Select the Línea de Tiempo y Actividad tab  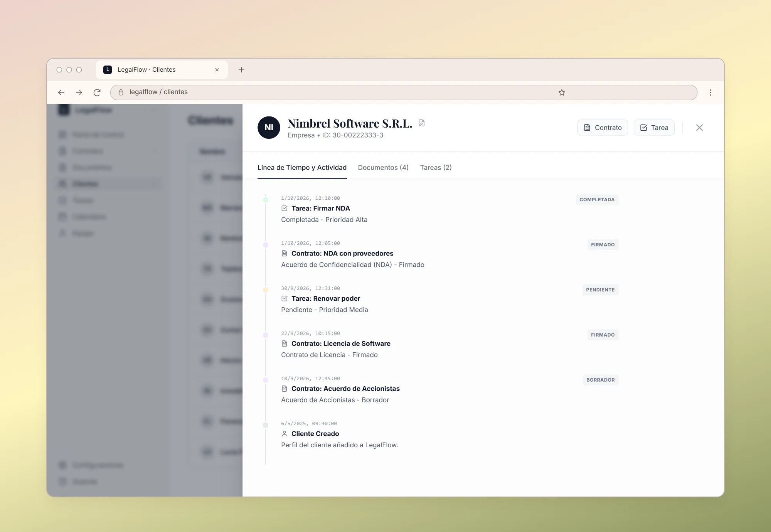click(302, 167)
